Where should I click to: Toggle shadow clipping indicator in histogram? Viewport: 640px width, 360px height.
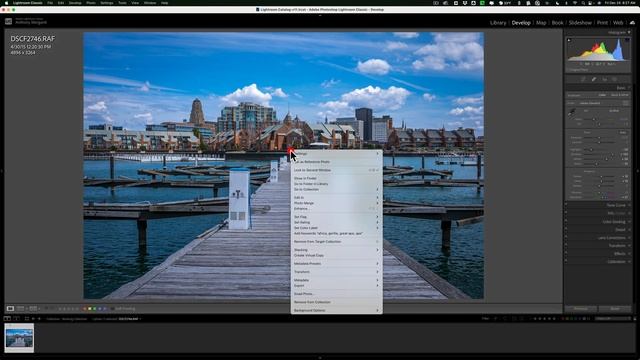569,40
